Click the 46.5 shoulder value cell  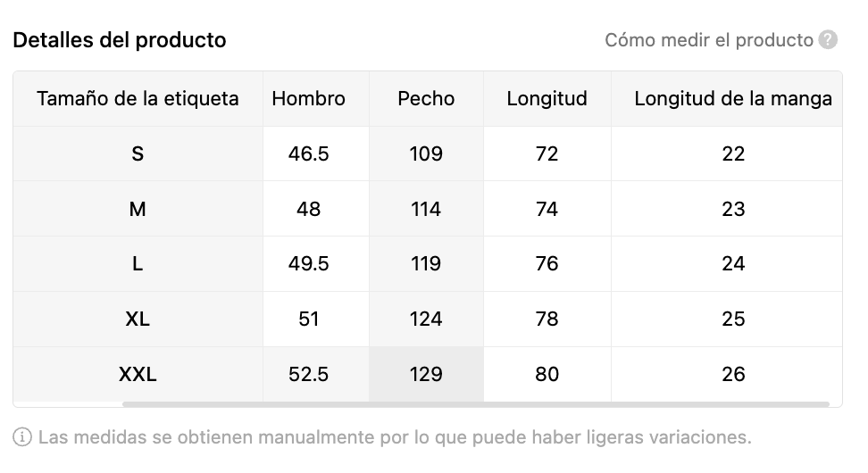[x=308, y=154]
